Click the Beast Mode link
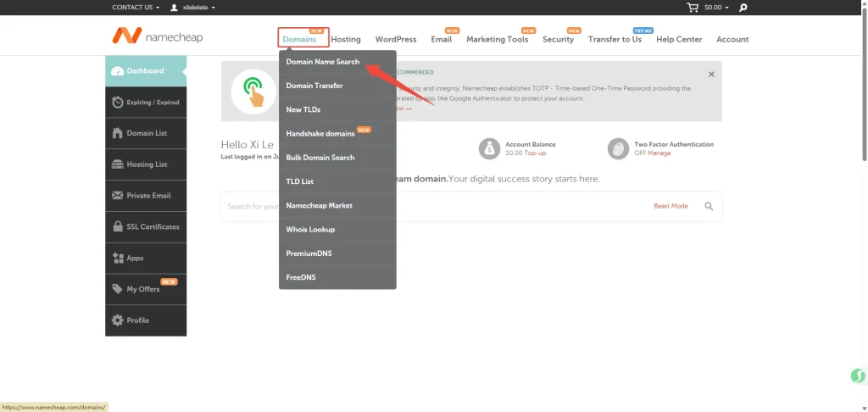The width and height of the screenshot is (868, 412). pyautogui.click(x=671, y=206)
